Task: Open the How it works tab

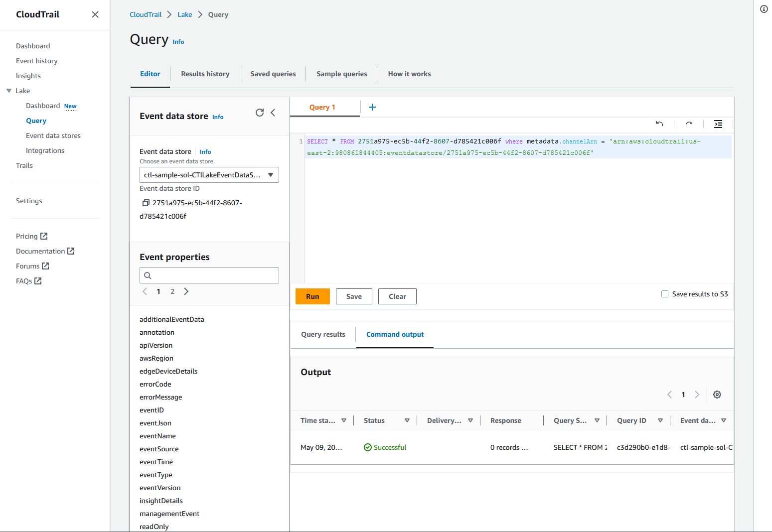Action: [x=410, y=74]
